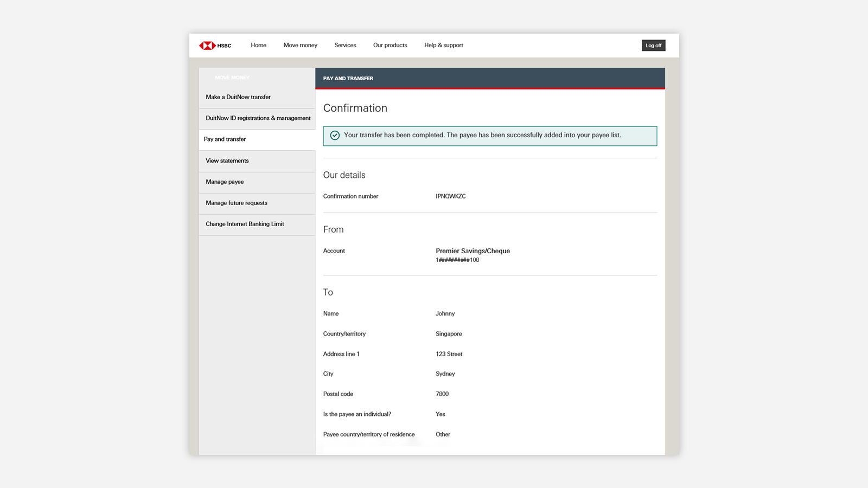Click the Sydney city value
Screen dimensions: 868x488
coord(445,374)
